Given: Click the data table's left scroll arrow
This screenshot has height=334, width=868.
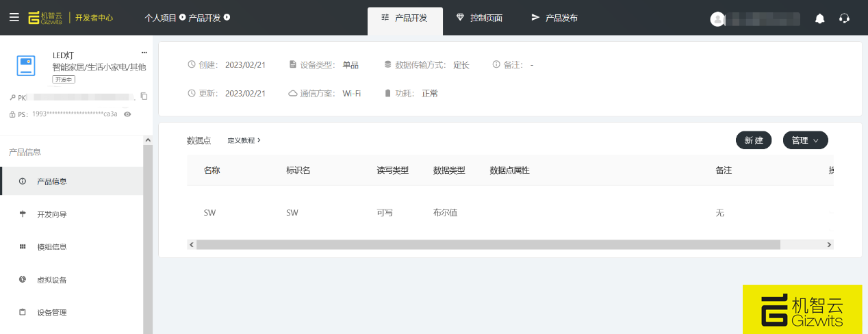Looking at the screenshot, I should [x=192, y=244].
